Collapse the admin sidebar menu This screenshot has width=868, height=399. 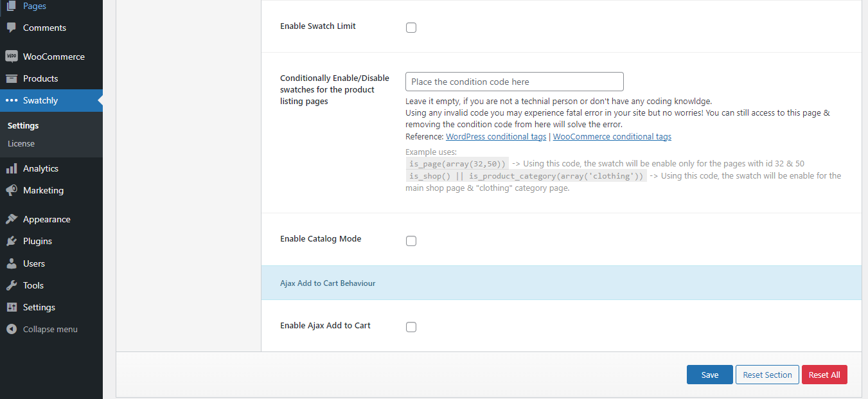tap(49, 329)
